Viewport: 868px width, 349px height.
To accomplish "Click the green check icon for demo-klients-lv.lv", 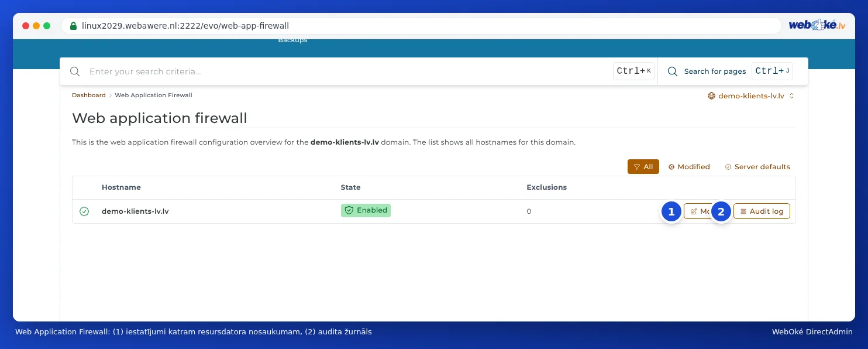I will click(84, 211).
